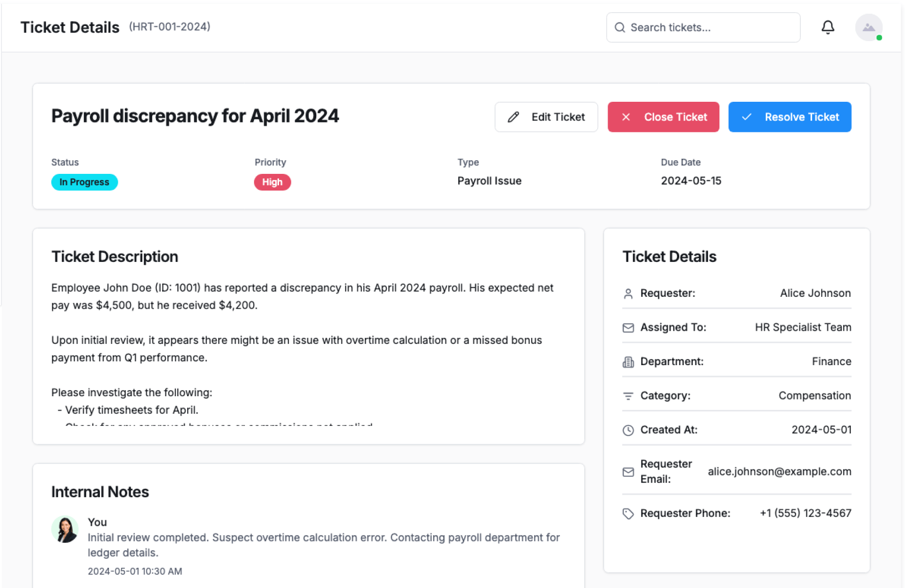Click the notification bell icon

click(828, 27)
